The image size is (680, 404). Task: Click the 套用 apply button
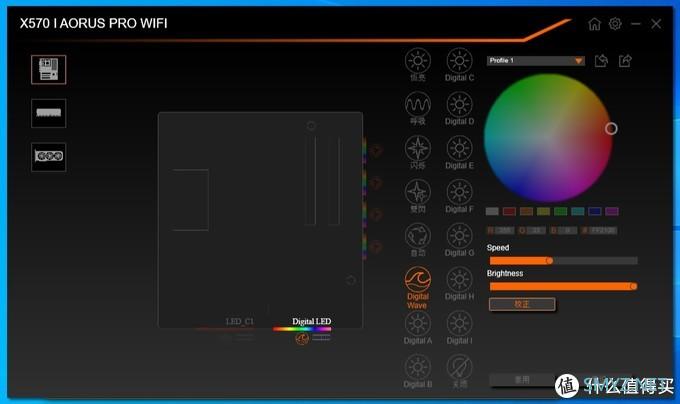(522, 380)
